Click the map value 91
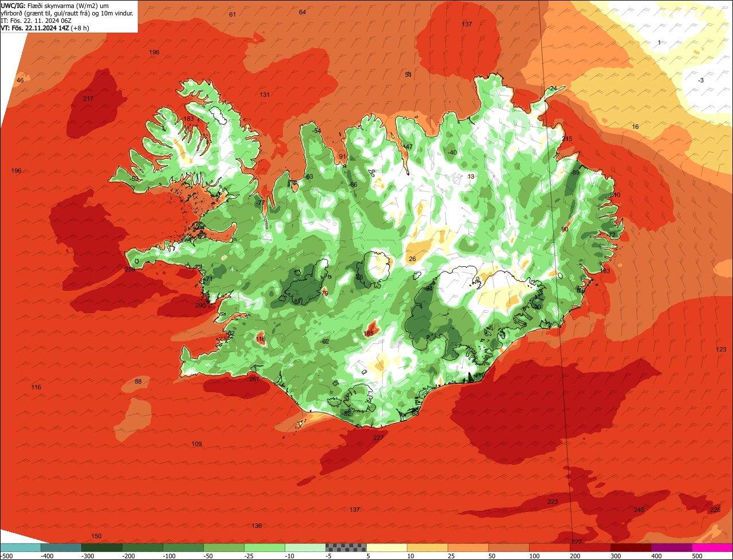This screenshot has width=733, height=560. coord(342,156)
